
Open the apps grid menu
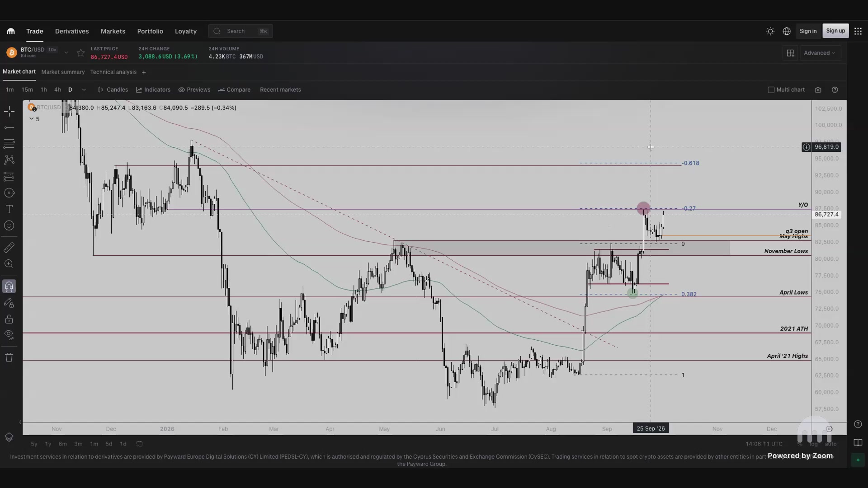(x=858, y=31)
